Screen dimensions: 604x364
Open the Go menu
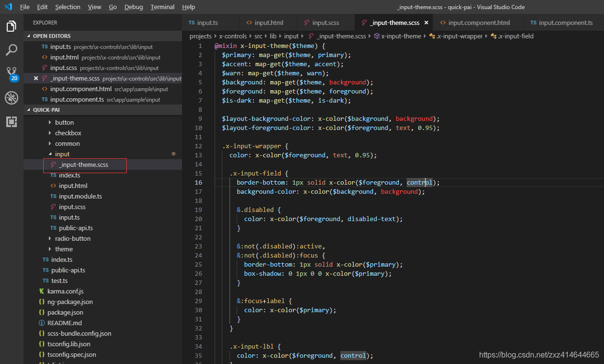[x=113, y=7]
